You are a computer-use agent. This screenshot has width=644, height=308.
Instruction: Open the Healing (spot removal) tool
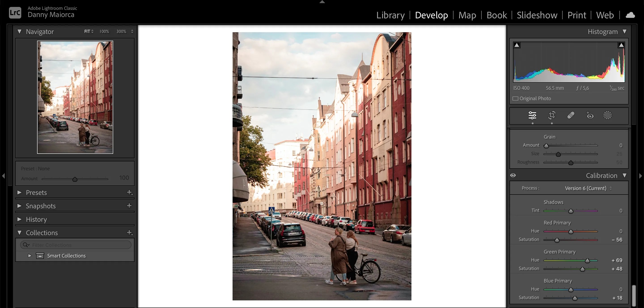(571, 115)
